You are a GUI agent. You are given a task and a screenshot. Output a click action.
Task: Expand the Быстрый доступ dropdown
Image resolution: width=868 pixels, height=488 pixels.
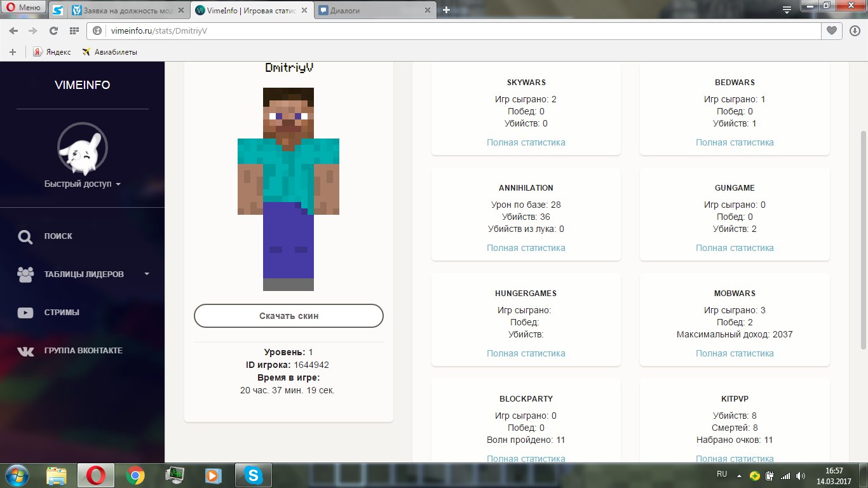point(83,184)
